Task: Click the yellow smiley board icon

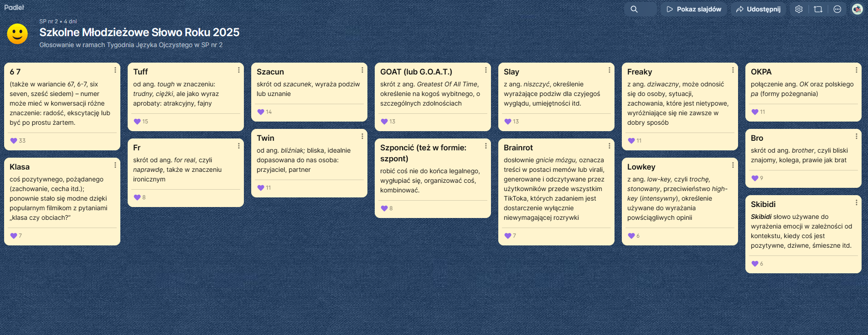Action: tap(17, 34)
